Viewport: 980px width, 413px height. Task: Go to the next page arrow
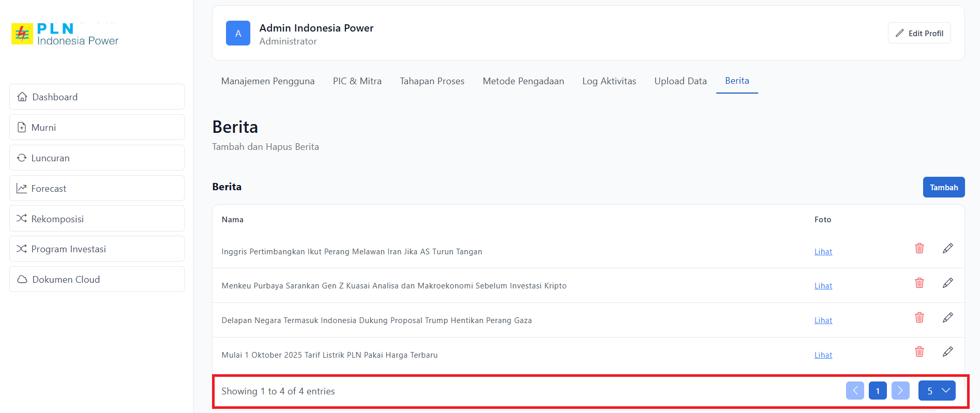900,391
